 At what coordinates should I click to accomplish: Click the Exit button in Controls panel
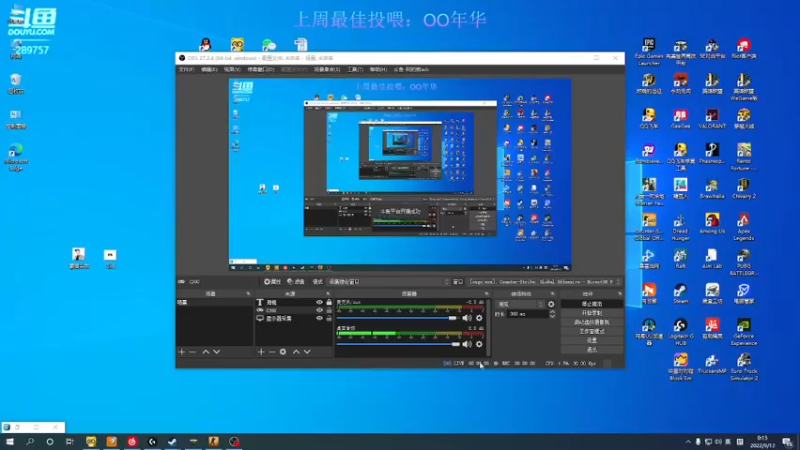coord(591,349)
